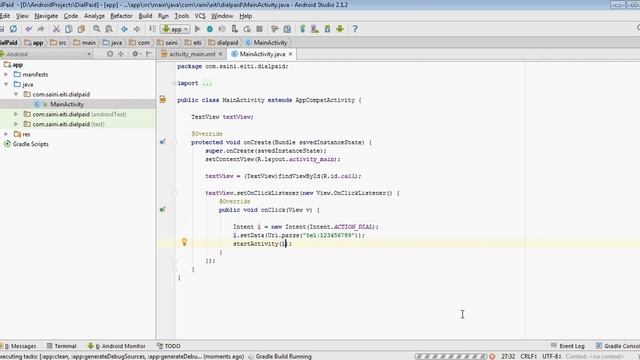This screenshot has width=640, height=360.
Task: Open the Event Log panel
Action: (x=567, y=346)
